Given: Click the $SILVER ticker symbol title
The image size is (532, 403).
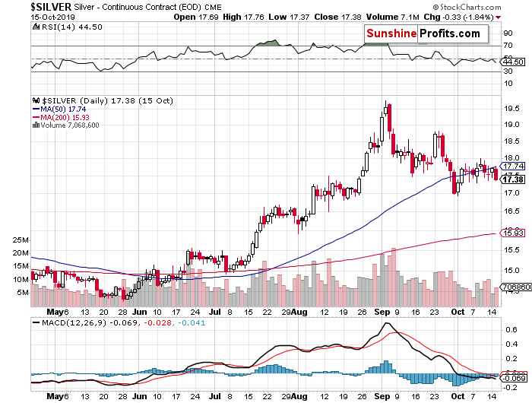Looking at the screenshot, I should [x=51, y=7].
